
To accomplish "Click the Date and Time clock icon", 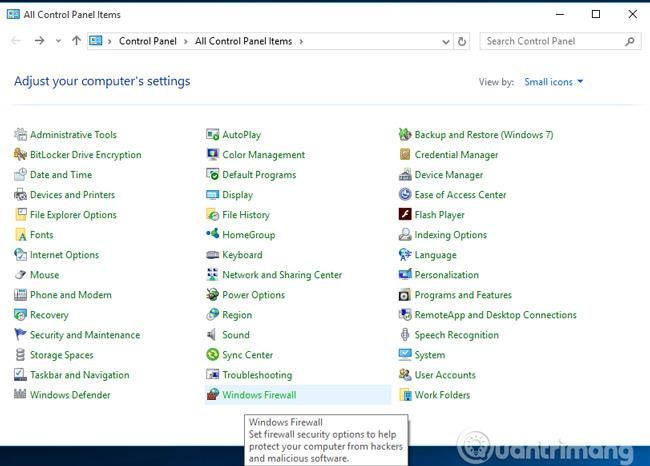I will click(x=20, y=175).
